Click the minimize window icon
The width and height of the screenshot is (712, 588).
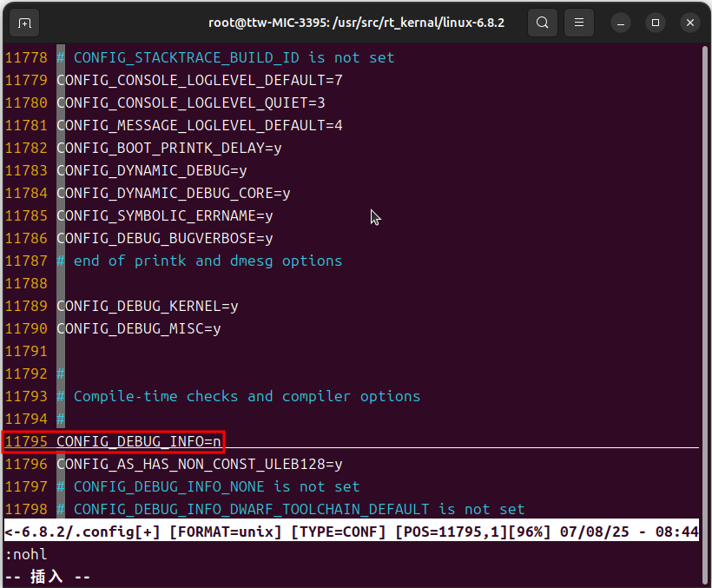tap(620, 23)
